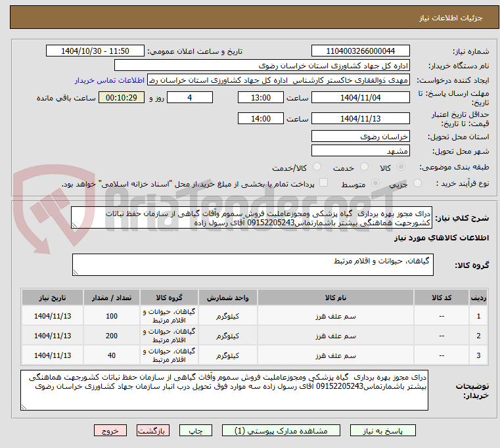Viewport: 500px width, 448px height.
Task: Click سم علف هرز in row 3
Action: click(336, 356)
